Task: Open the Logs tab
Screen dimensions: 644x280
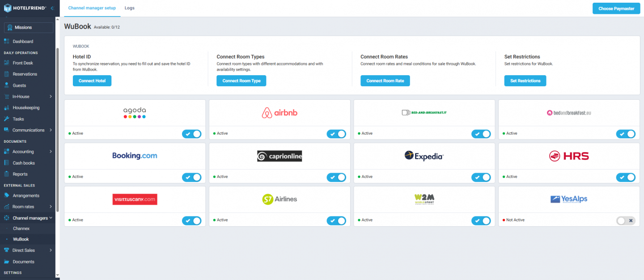Action: point(130,8)
